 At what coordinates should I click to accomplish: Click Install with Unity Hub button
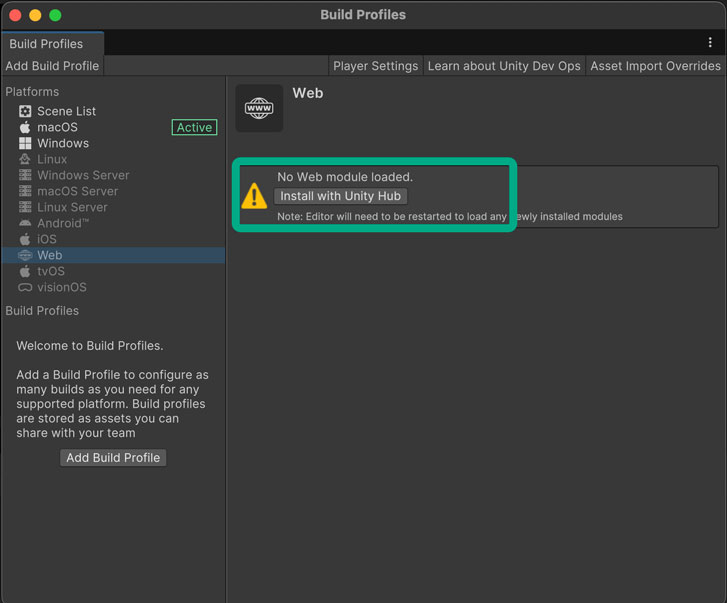[x=340, y=196]
